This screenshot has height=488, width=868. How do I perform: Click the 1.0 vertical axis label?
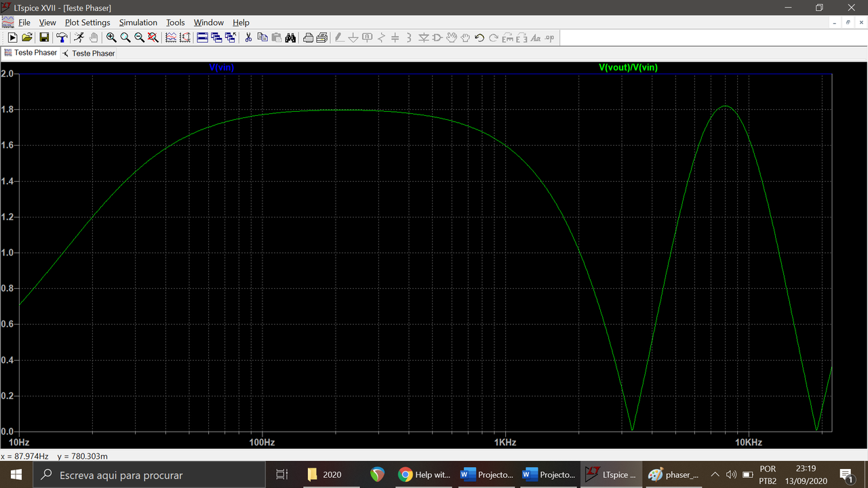point(8,253)
